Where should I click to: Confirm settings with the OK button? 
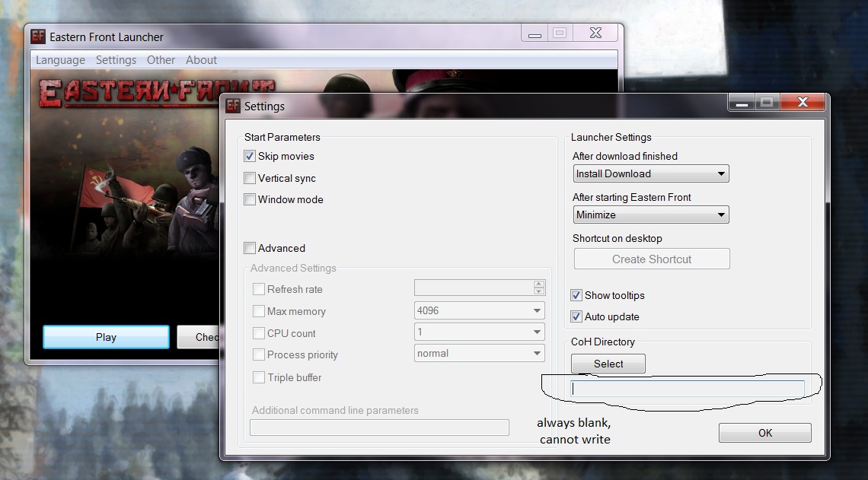[765, 432]
